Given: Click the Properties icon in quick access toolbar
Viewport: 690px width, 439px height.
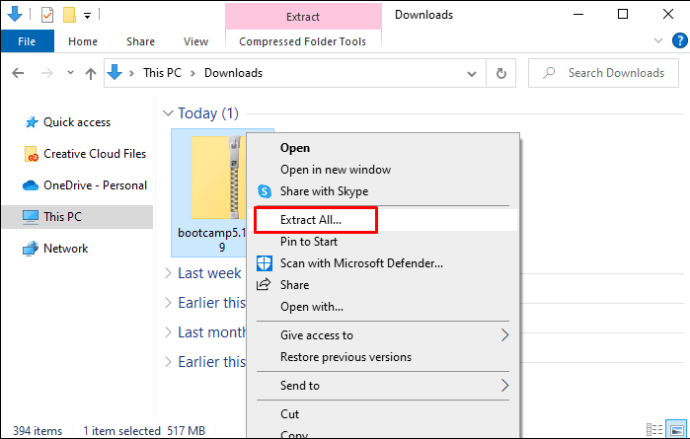Looking at the screenshot, I should pos(46,15).
